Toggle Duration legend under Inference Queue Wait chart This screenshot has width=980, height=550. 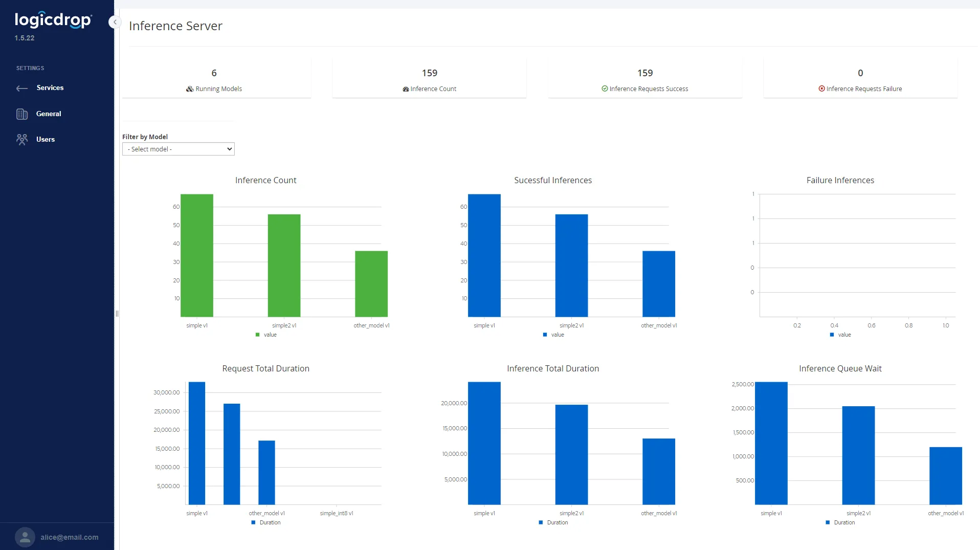840,522
